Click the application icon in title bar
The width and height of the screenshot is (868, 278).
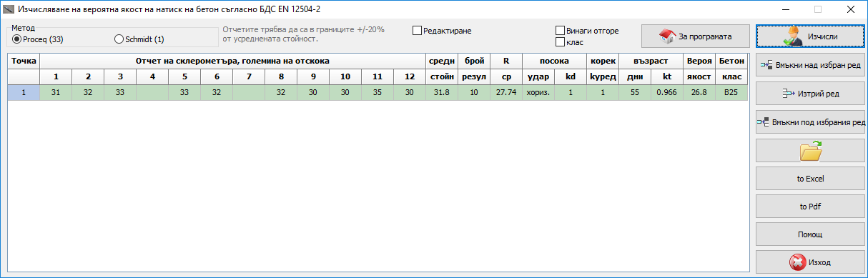point(9,9)
